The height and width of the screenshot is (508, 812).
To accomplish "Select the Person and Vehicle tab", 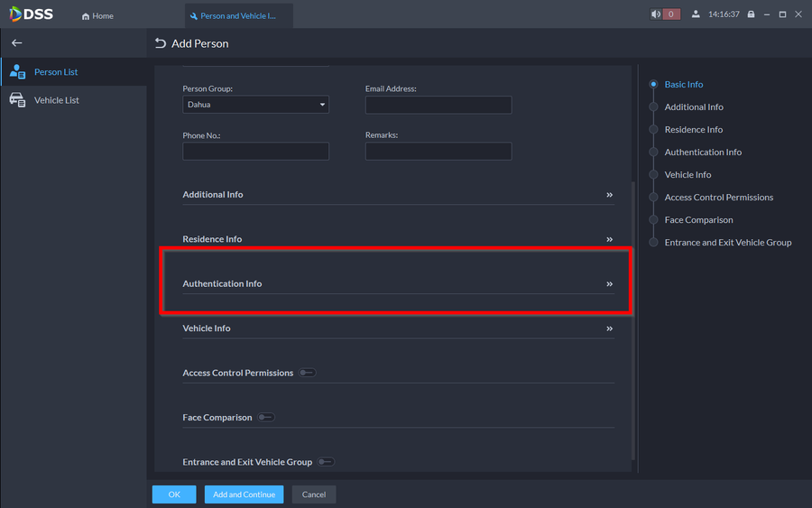I will point(239,16).
